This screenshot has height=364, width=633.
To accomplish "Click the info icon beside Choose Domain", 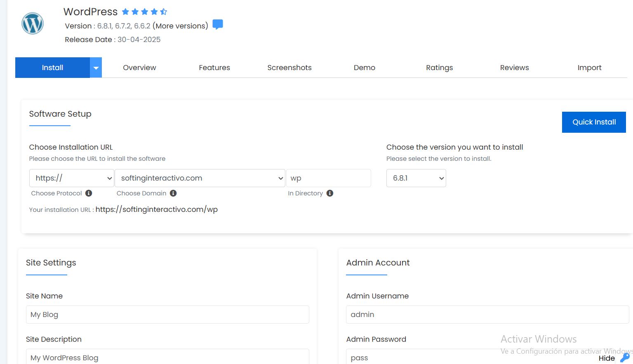I will click(173, 193).
